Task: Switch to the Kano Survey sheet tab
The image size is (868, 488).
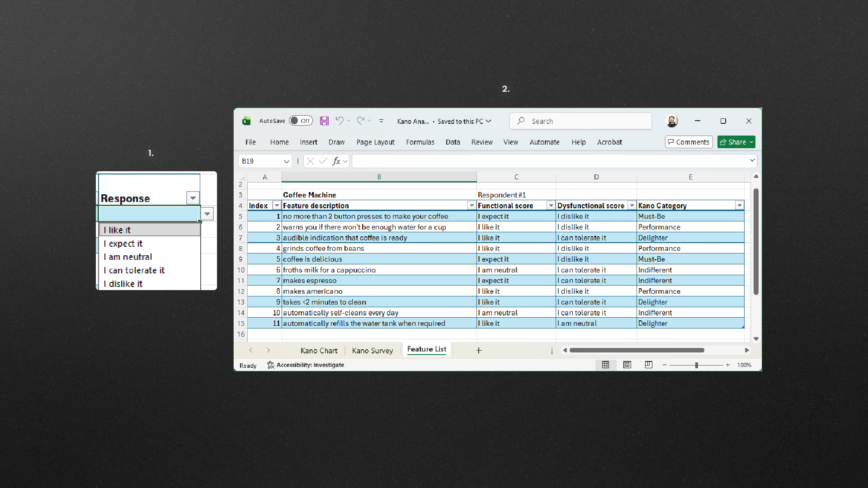Action: (372, 350)
